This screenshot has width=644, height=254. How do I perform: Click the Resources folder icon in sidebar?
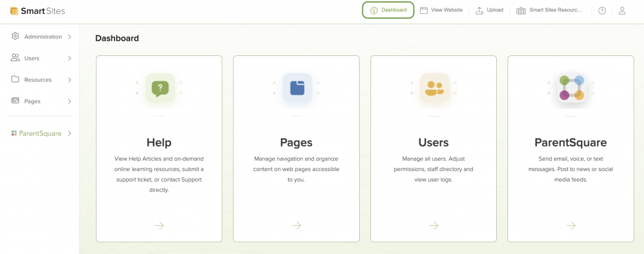(x=15, y=79)
